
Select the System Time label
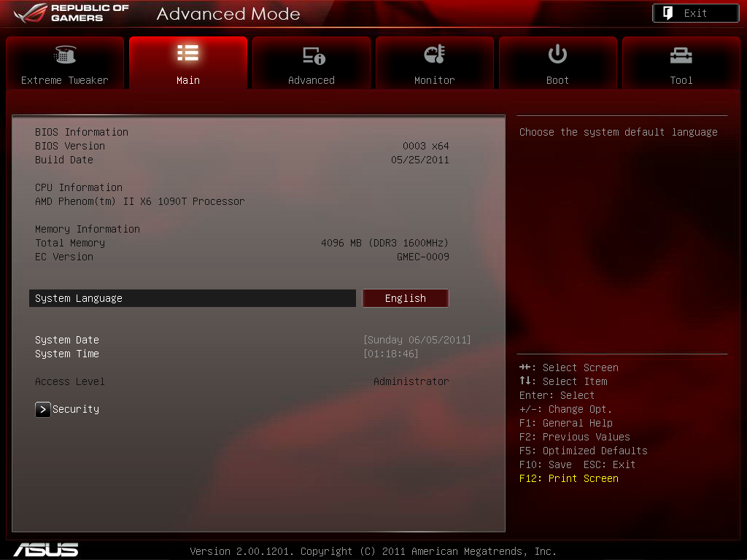point(66,354)
